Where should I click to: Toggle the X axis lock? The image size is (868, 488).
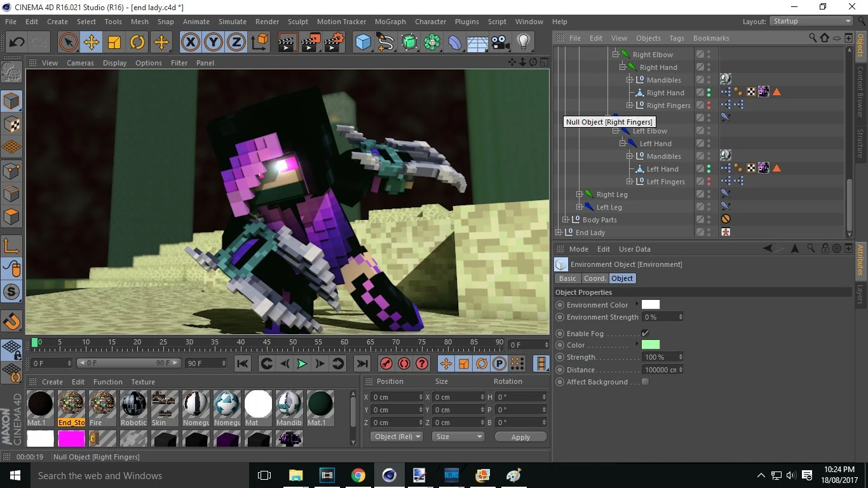coord(190,43)
